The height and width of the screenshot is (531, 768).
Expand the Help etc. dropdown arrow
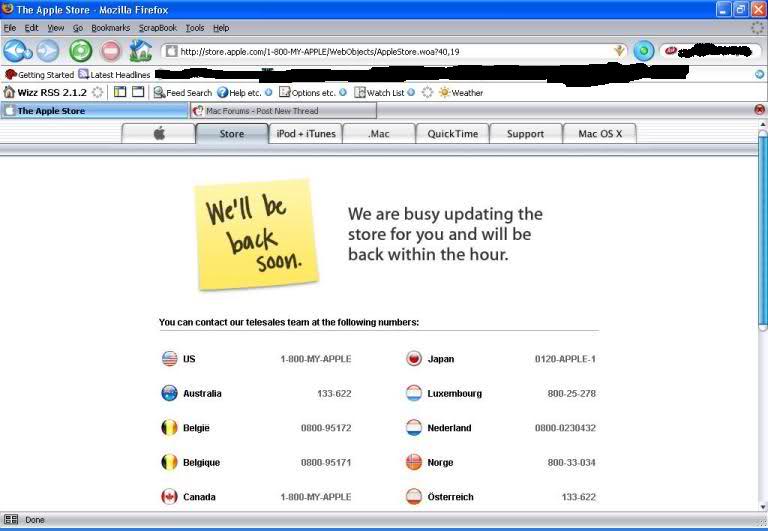[x=268, y=92]
